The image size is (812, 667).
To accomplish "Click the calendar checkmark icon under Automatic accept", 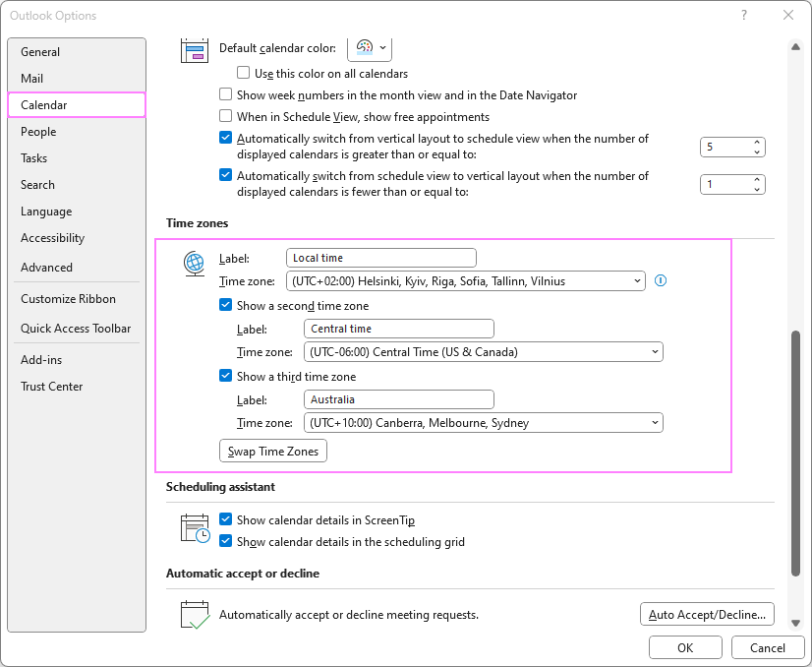I will pos(195,615).
